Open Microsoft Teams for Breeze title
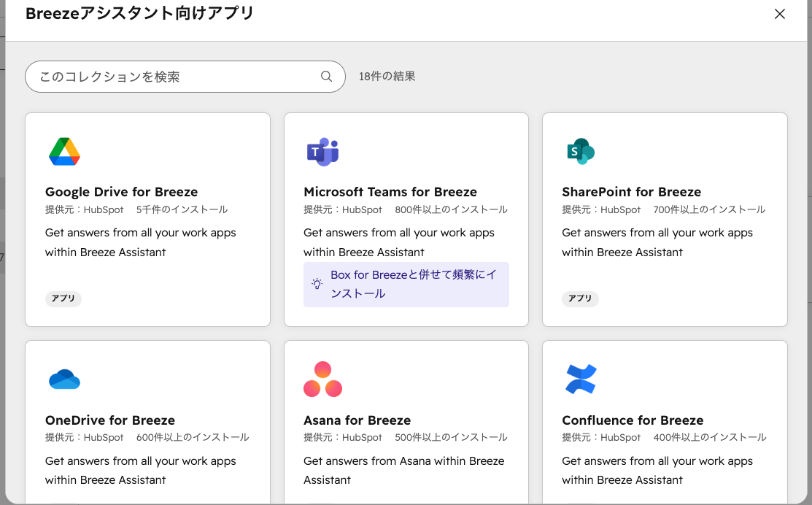812x505 pixels. coord(390,192)
